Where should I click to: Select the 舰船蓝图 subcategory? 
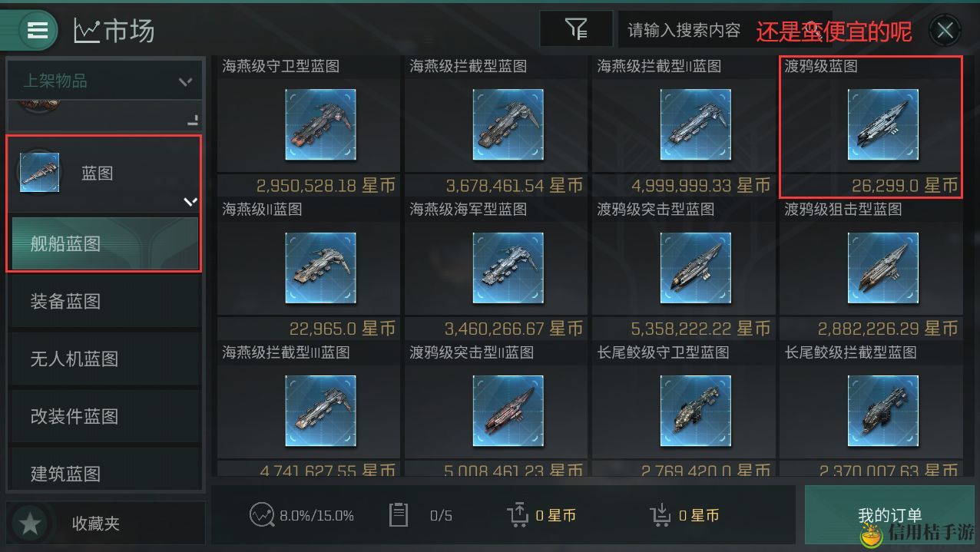pos(104,243)
